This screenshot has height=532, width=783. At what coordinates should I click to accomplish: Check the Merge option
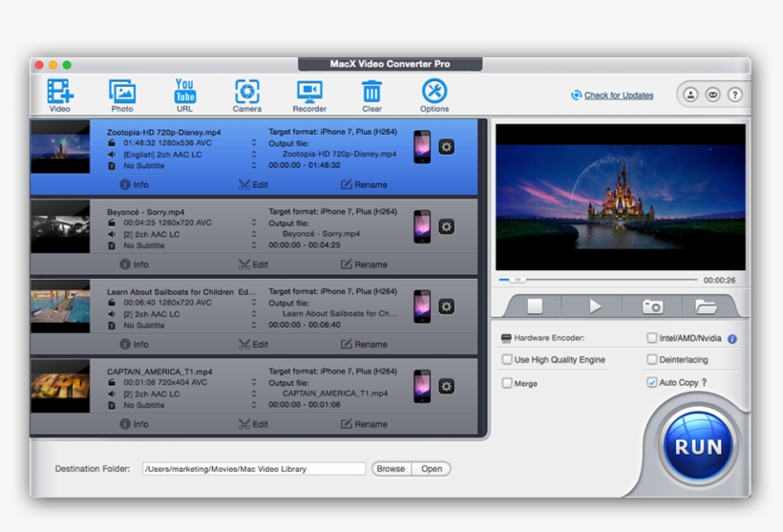tap(507, 383)
